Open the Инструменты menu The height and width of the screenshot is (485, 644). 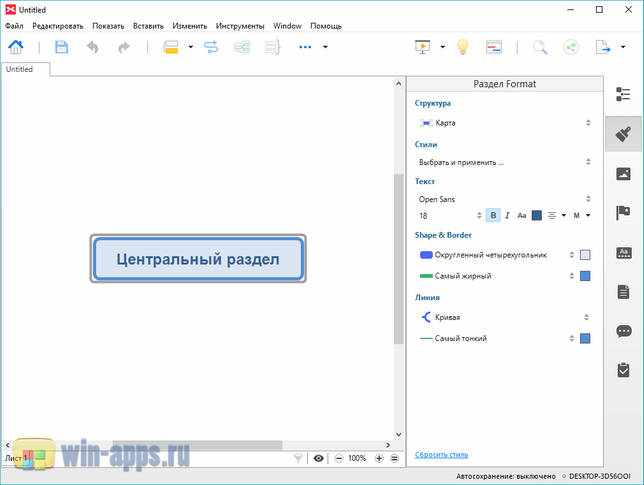[240, 26]
